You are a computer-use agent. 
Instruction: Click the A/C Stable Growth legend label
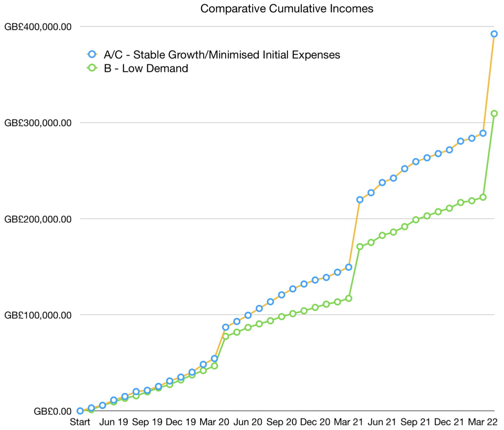tap(222, 55)
